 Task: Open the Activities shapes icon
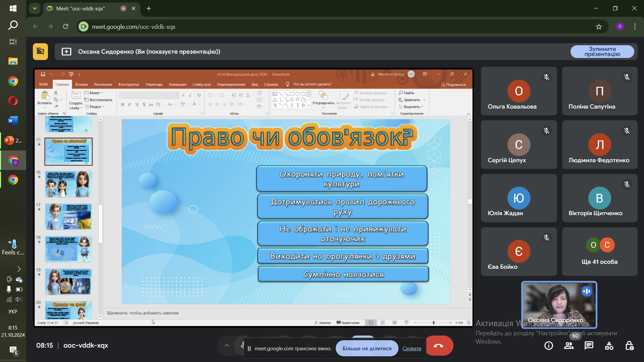coord(609,346)
